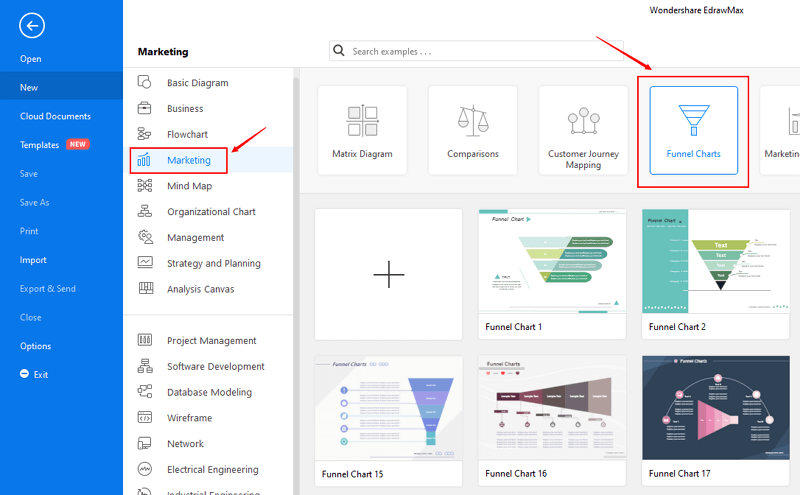800x495 pixels.
Task: Click the Mind Map category icon
Action: coord(144,186)
